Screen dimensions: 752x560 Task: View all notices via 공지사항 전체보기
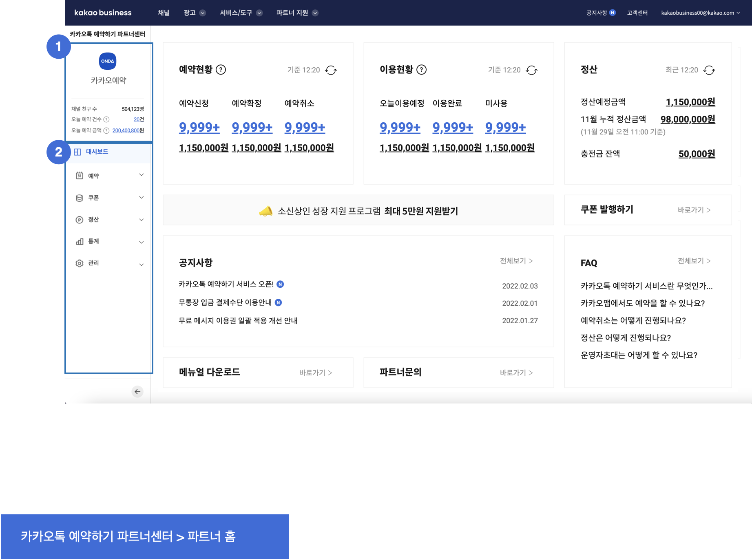click(516, 261)
